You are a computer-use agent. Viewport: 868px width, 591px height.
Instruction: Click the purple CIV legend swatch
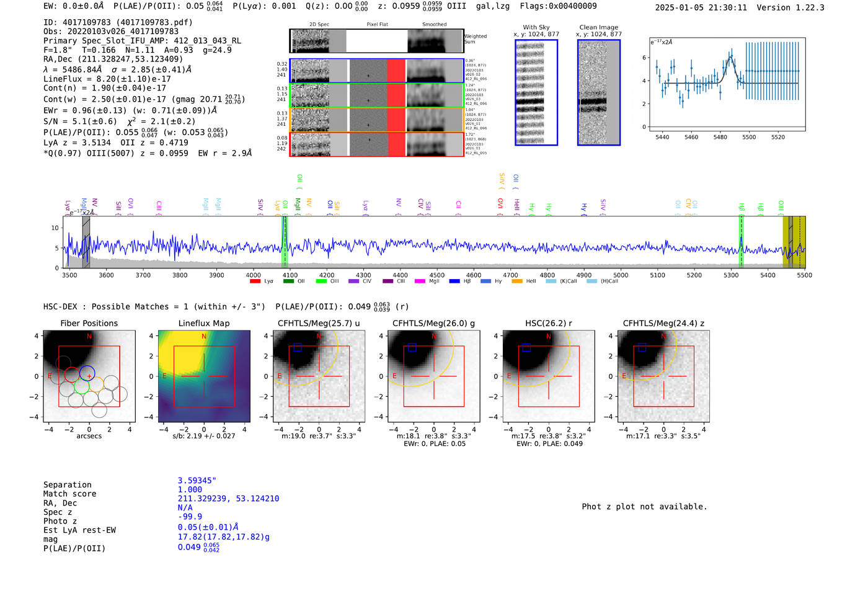[x=354, y=281]
